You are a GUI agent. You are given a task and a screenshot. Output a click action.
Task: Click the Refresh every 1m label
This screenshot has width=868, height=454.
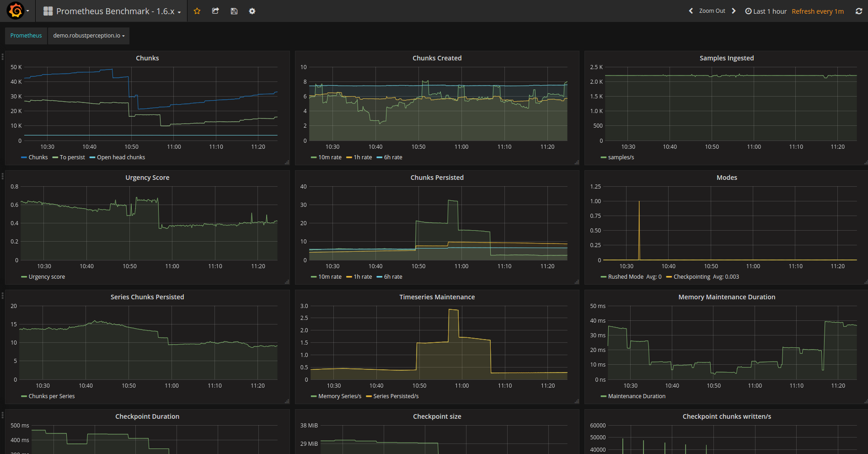(818, 11)
